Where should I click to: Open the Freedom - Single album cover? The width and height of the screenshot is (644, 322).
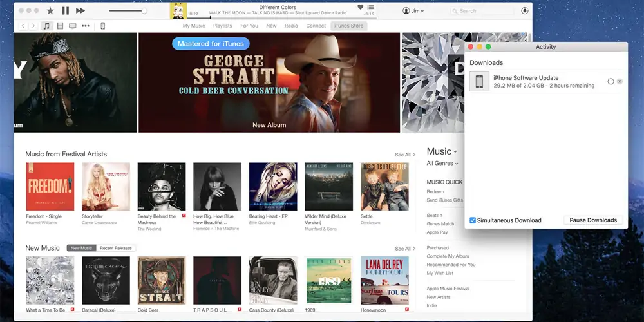pyautogui.click(x=50, y=187)
